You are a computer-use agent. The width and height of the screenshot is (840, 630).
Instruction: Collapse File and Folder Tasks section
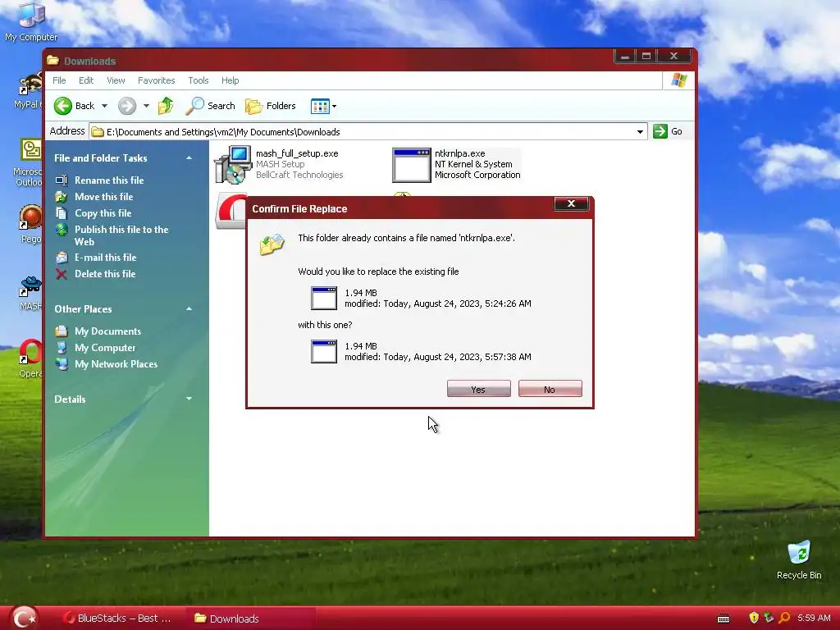click(189, 158)
